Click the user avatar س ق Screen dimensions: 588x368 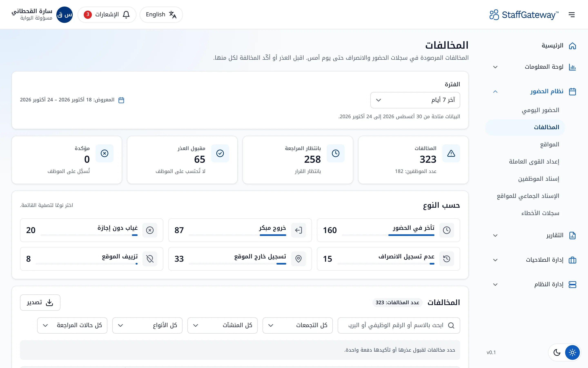[x=64, y=15]
